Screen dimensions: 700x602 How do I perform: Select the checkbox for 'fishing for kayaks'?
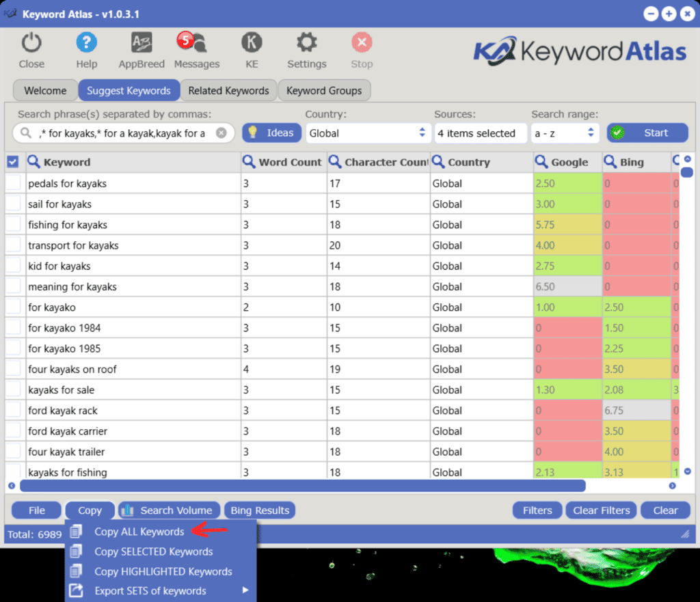click(x=14, y=225)
